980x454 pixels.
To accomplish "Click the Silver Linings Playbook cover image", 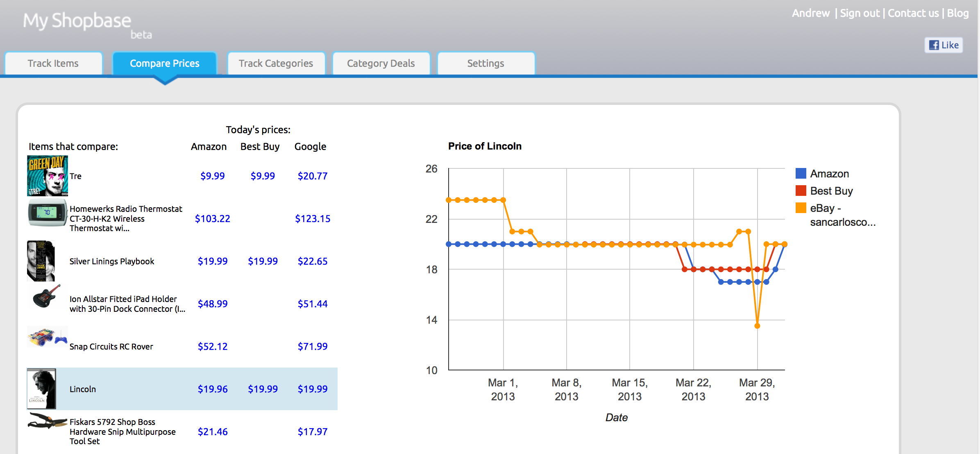I will (41, 261).
